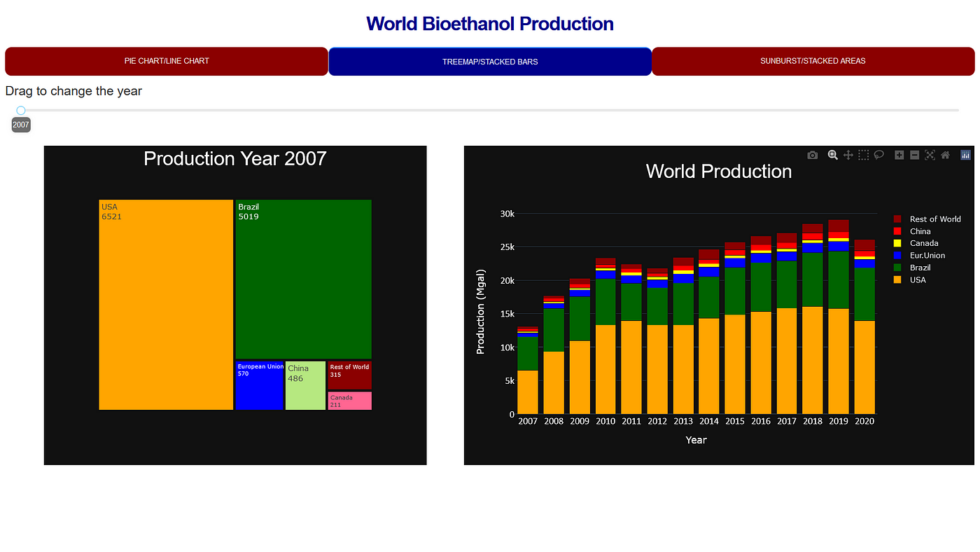Reset axes with the home icon
The image size is (980, 552).
click(x=945, y=155)
